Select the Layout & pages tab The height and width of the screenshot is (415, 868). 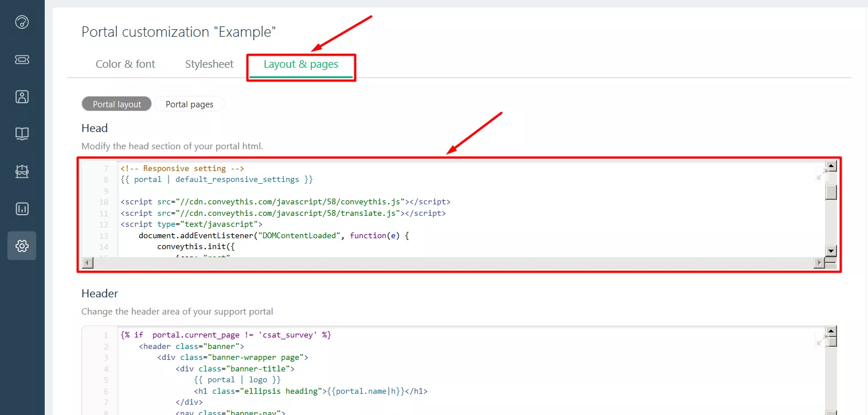[301, 64]
